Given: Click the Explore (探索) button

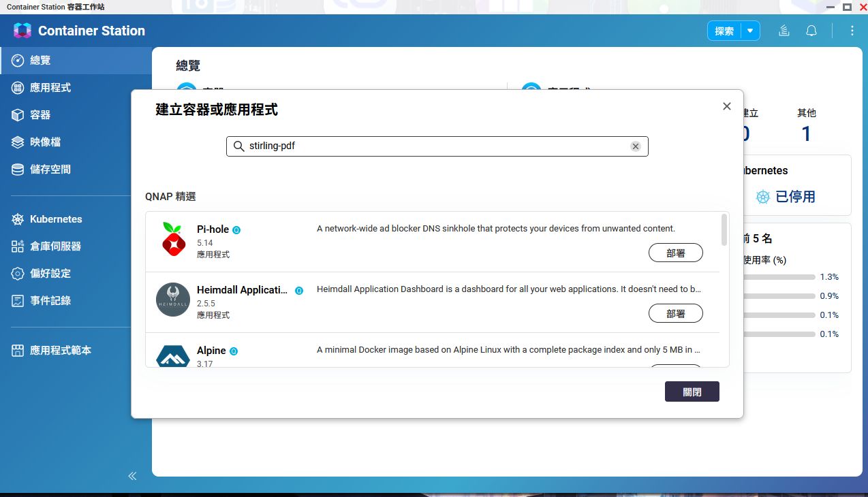Looking at the screenshot, I should click(x=724, y=31).
